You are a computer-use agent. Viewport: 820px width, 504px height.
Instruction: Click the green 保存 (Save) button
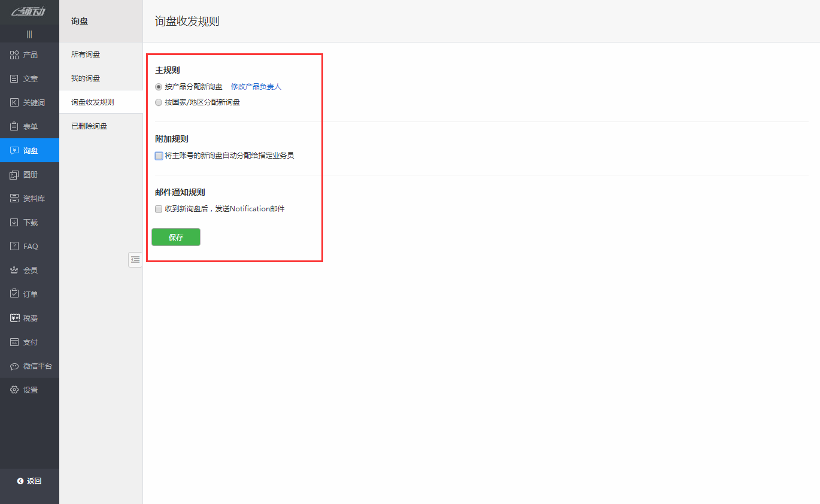tap(175, 237)
